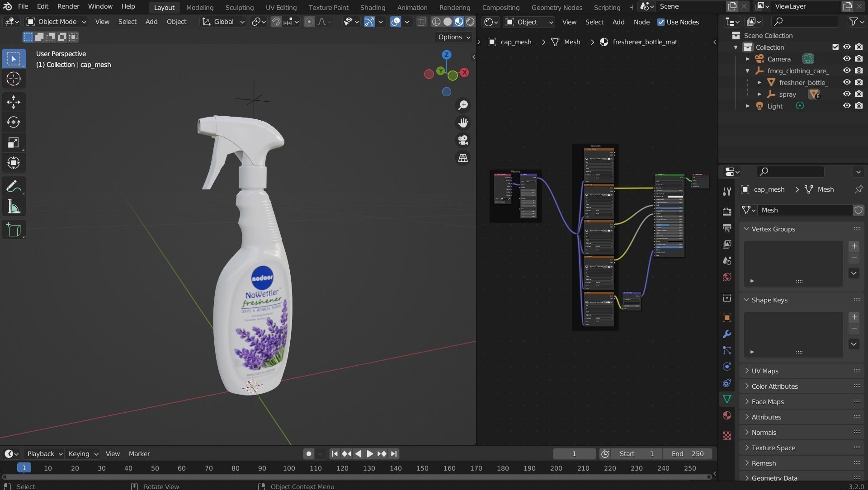Expand the UV Maps panel
The width and height of the screenshot is (868, 490).
click(x=802, y=371)
